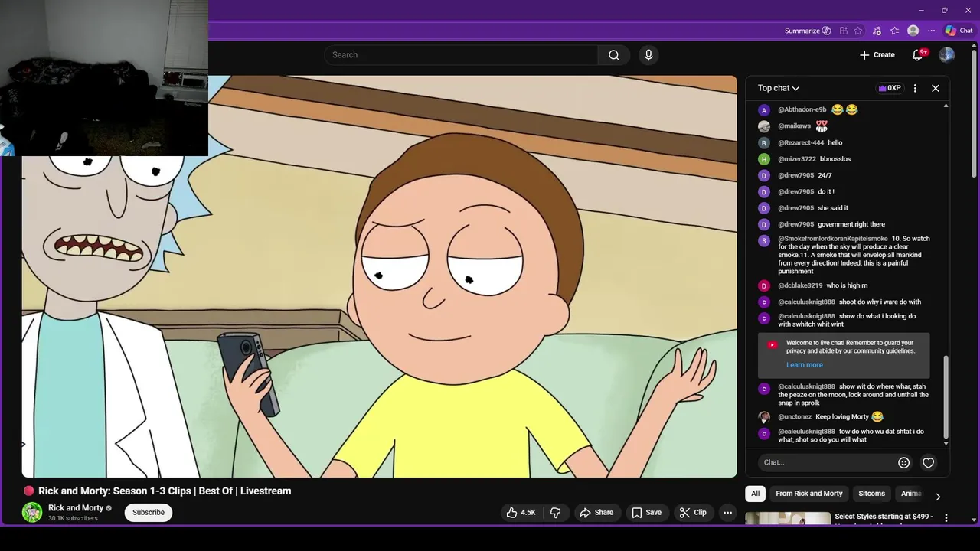
Task: Like the video showing 4.5K
Action: [521, 513]
